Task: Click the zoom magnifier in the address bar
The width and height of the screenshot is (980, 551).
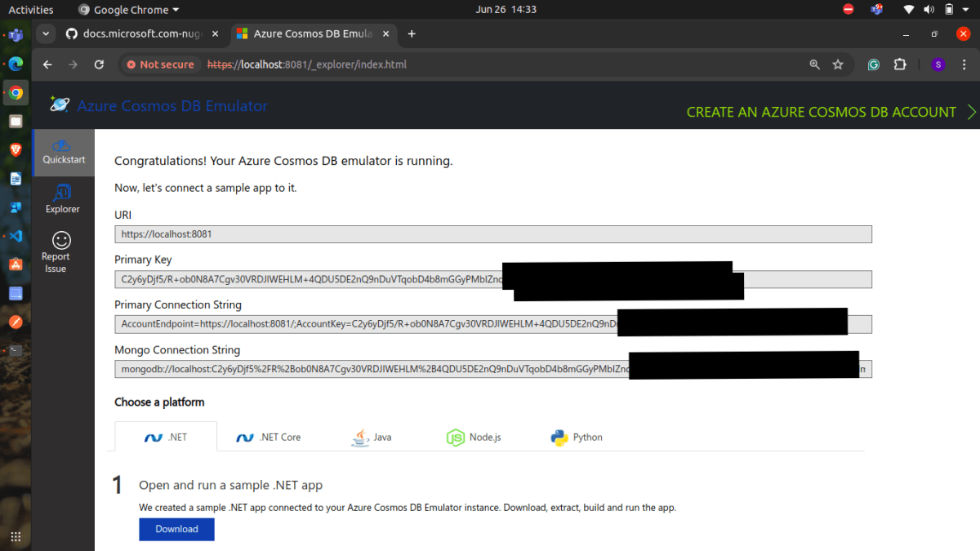Action: pos(814,64)
